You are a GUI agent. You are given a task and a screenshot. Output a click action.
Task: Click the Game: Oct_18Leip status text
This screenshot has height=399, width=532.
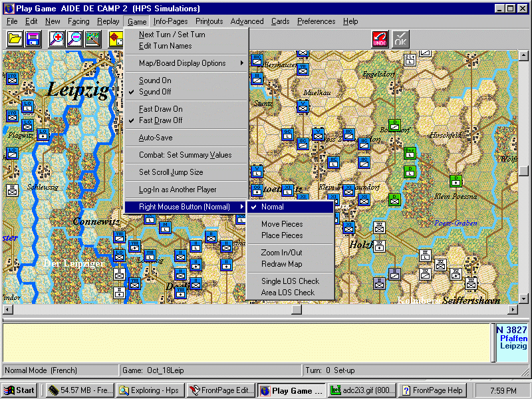pyautogui.click(x=153, y=370)
